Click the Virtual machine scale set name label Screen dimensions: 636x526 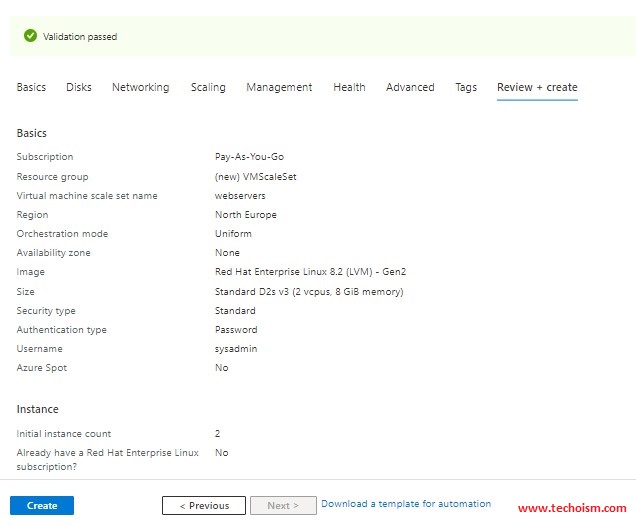[x=87, y=196]
